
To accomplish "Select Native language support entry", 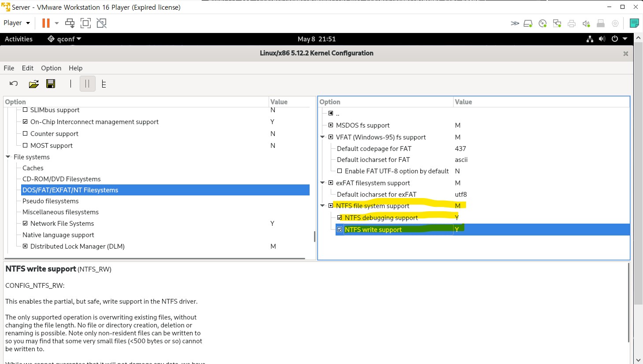I will pyautogui.click(x=58, y=235).
